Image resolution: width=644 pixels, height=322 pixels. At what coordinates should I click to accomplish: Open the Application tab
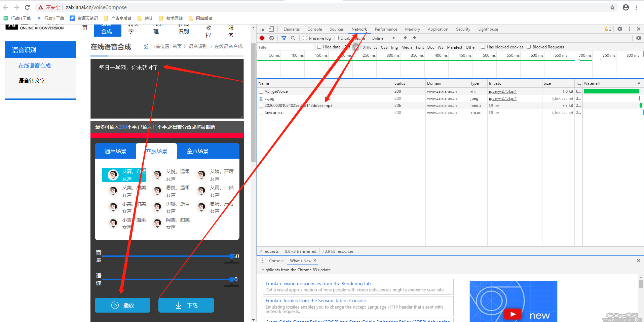pos(438,29)
